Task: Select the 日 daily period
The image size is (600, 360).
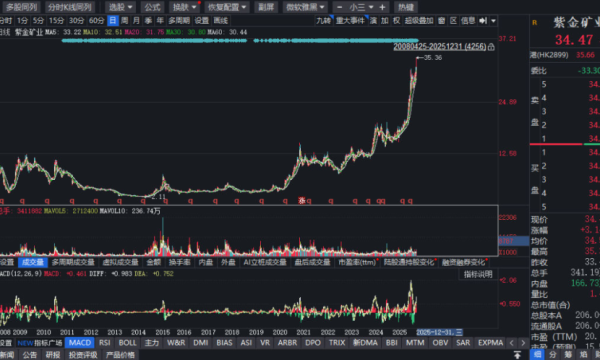Action: [x=112, y=20]
